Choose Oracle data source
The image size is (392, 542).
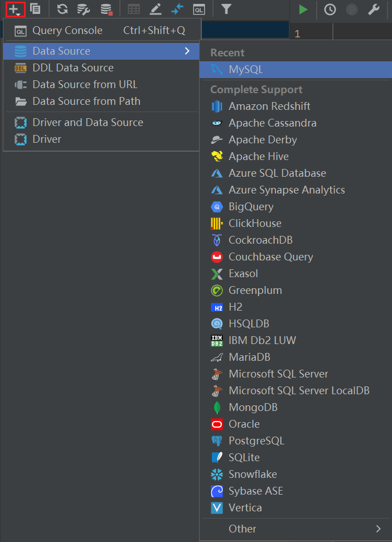pyautogui.click(x=296, y=424)
